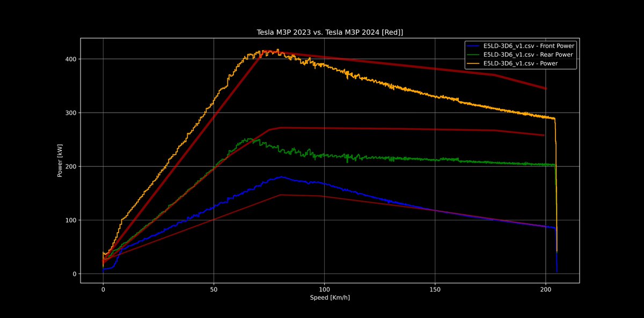Click the 'Power [kW]' y-axis label
This screenshot has height=318, width=644.
60,161
